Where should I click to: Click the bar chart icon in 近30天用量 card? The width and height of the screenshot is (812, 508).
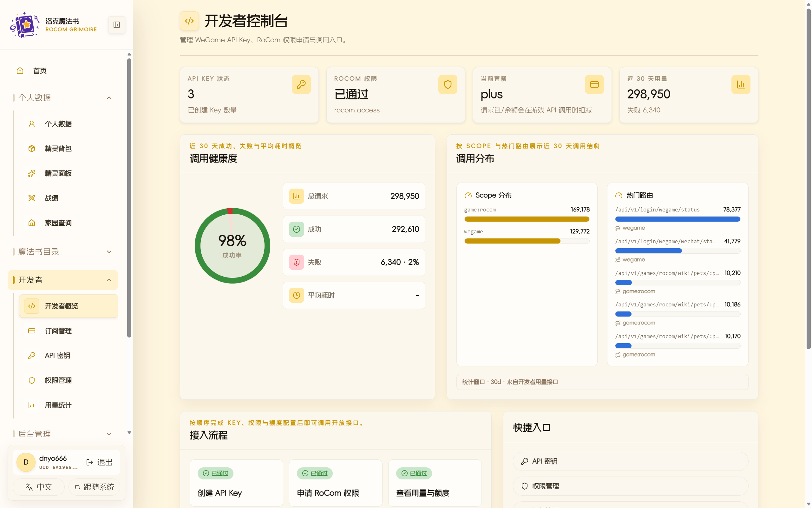(x=741, y=84)
